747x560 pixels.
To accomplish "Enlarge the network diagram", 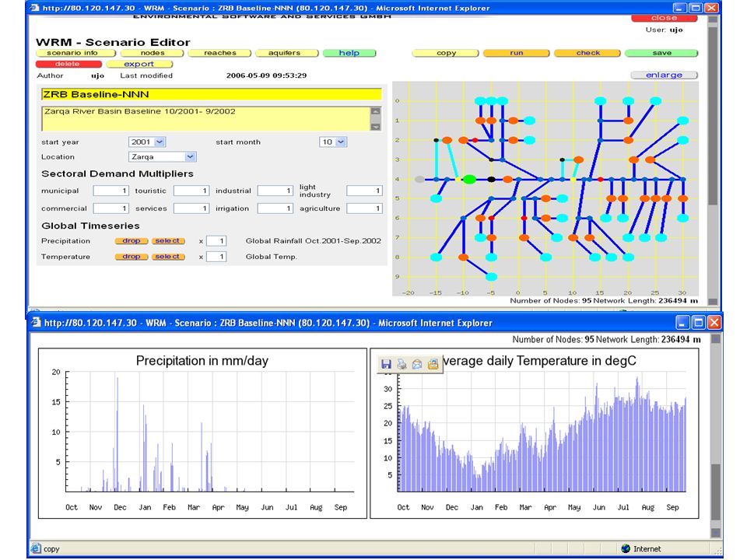I will tap(664, 75).
